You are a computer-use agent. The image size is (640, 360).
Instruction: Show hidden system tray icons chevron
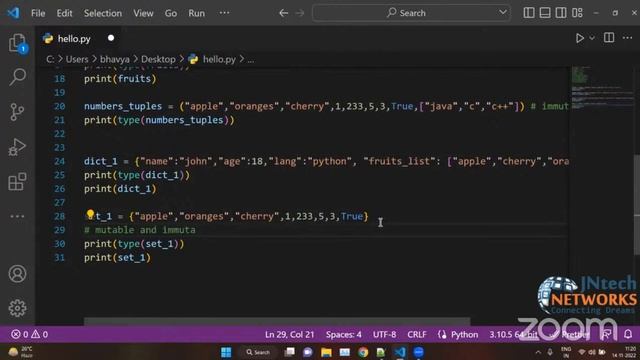click(538, 352)
